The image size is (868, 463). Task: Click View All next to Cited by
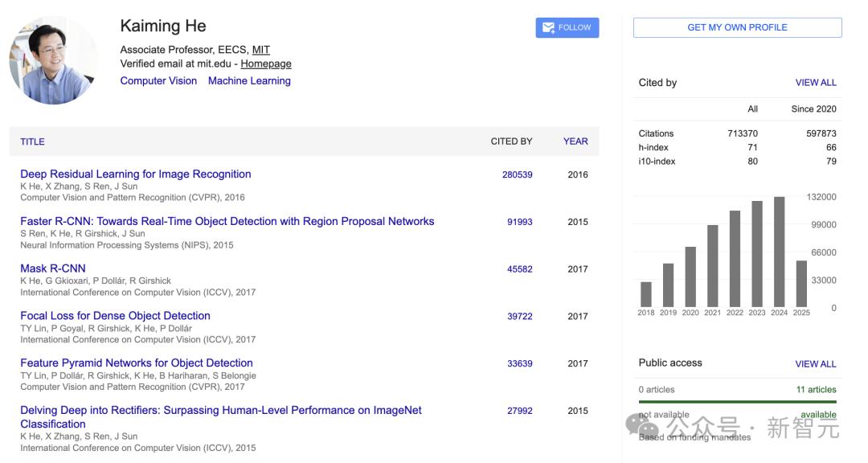[x=816, y=82]
